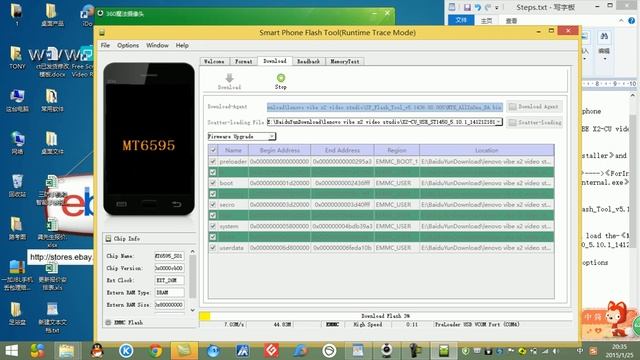The width and height of the screenshot is (640, 360).
Task: Click the webcam taskbar icon
Action: coord(387,351)
